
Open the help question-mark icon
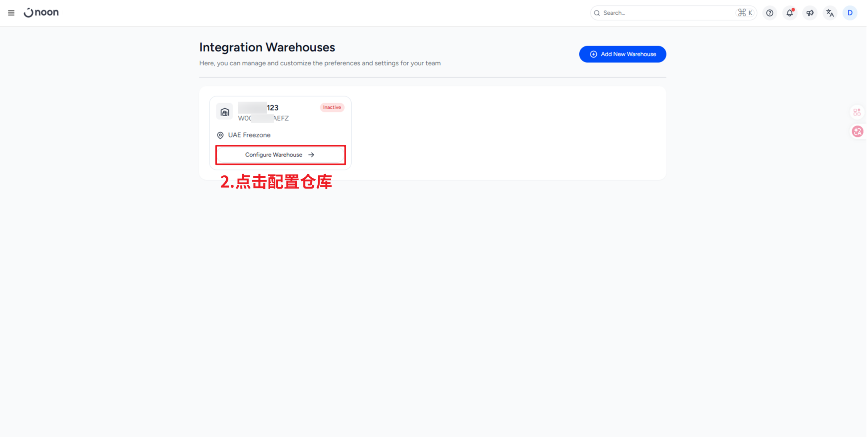pyautogui.click(x=769, y=13)
